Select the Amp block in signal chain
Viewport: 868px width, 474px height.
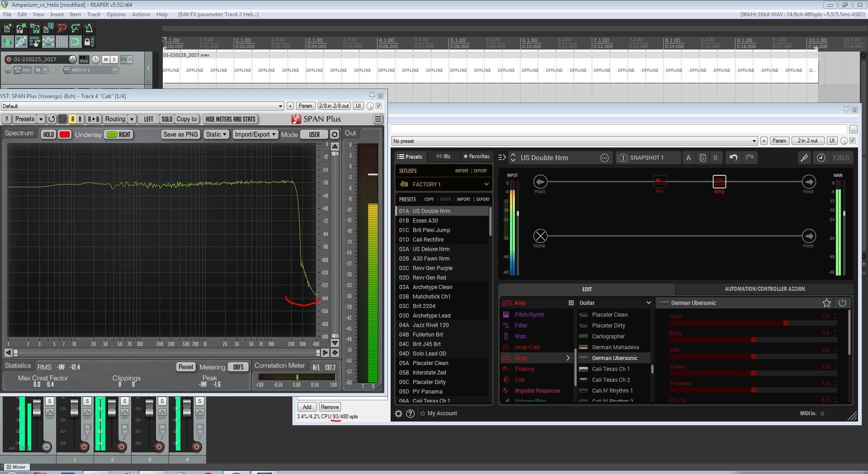coord(719,182)
